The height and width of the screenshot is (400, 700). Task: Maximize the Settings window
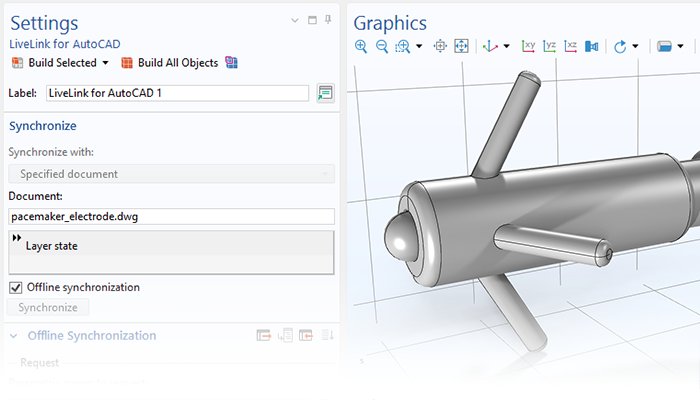point(312,20)
